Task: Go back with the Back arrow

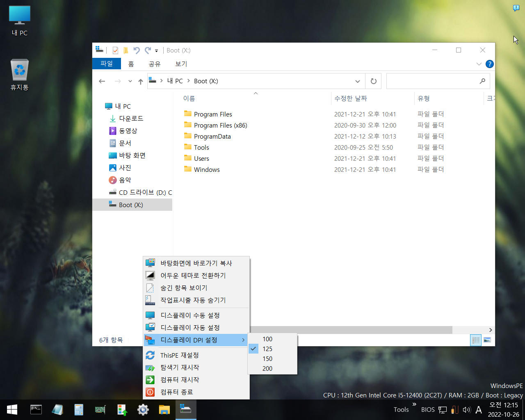Action: [x=102, y=81]
